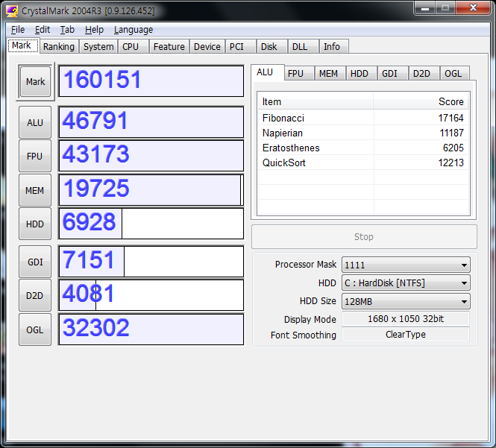Switch to the Device tab
The width and height of the screenshot is (496, 448).
pos(207,46)
